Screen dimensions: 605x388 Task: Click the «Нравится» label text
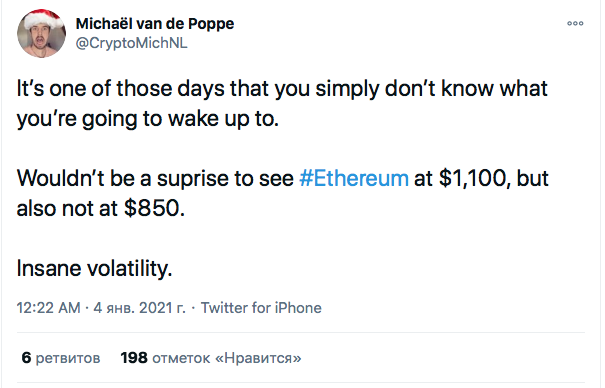click(258, 358)
